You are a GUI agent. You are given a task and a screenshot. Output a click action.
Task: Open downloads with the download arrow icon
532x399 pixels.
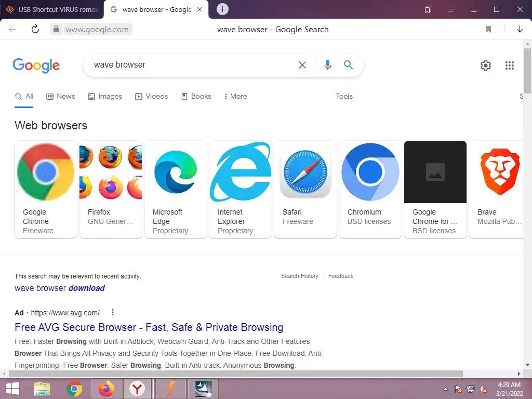point(520,30)
